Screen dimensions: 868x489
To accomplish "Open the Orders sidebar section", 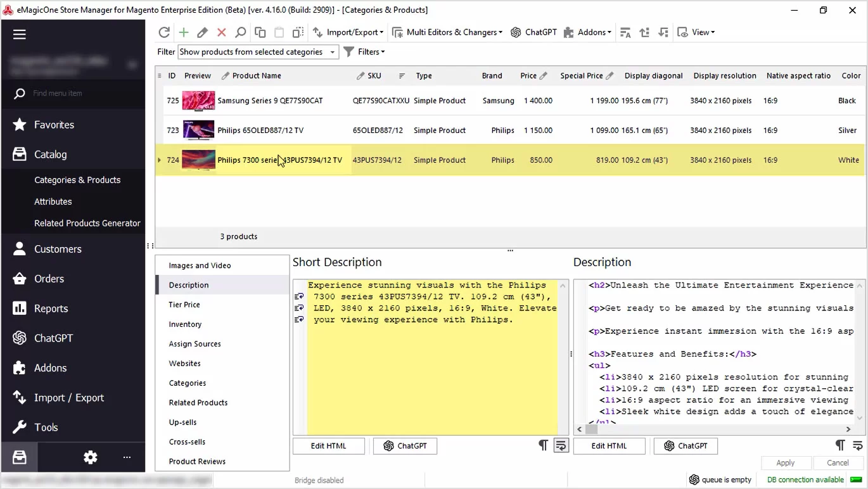I will [73, 279].
